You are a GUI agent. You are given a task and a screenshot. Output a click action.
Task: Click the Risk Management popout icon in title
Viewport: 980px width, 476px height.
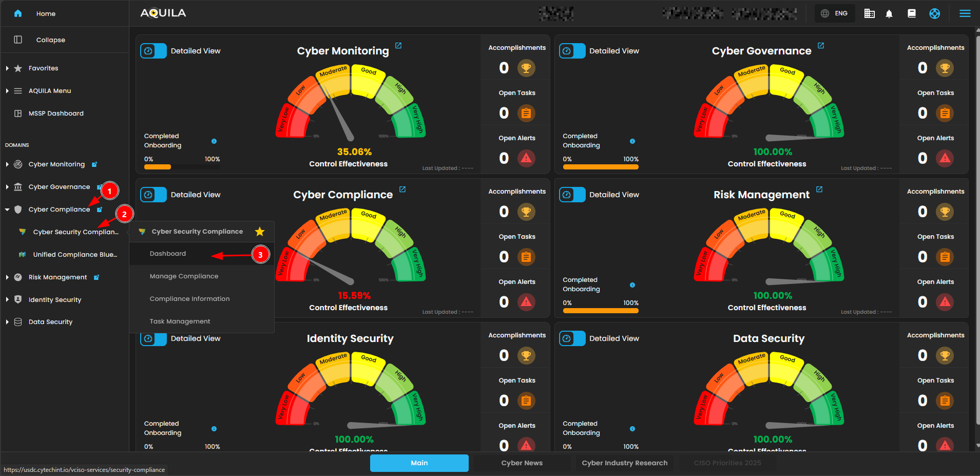pos(819,189)
